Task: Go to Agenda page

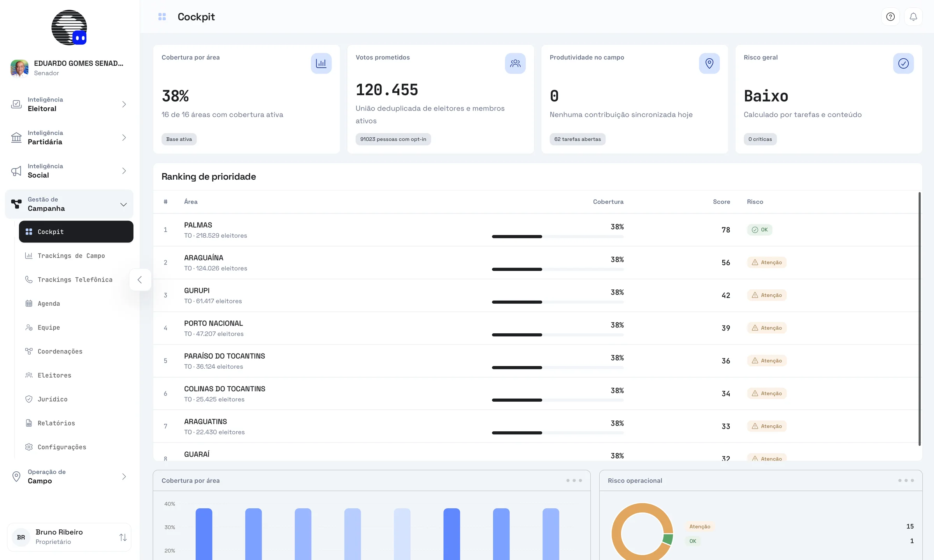Action: (76, 304)
